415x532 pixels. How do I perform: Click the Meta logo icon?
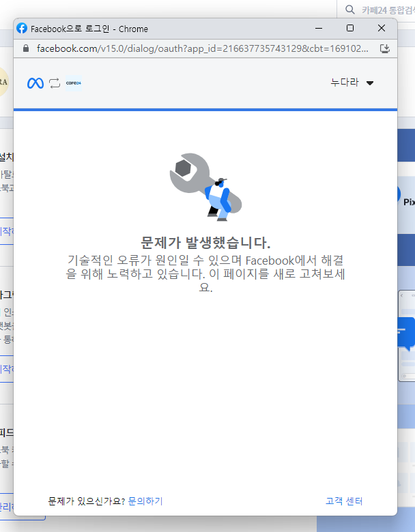click(35, 83)
